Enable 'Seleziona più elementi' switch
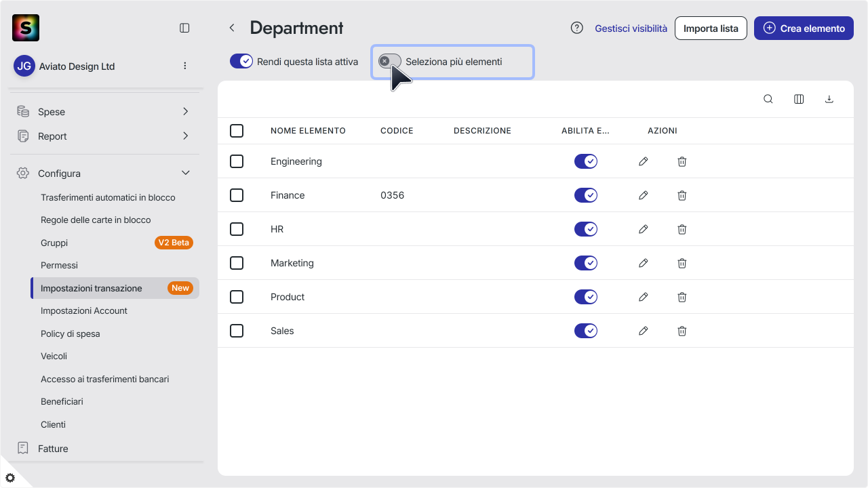 390,62
